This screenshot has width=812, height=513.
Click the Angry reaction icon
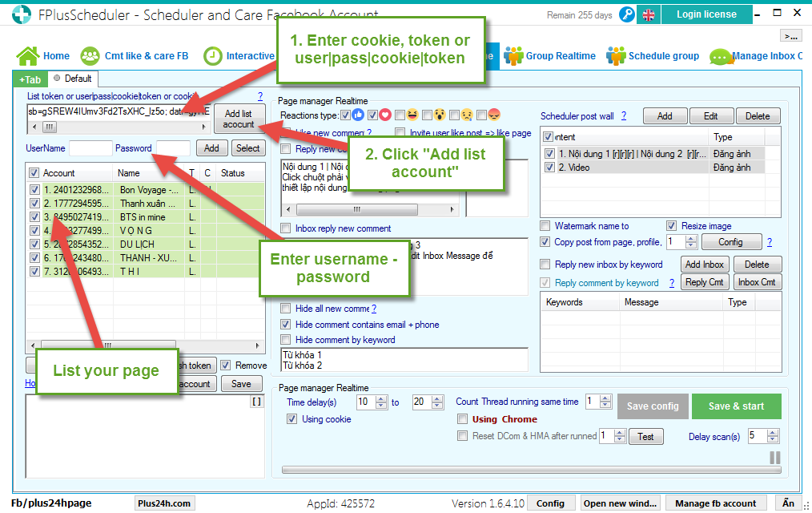tap(494, 115)
